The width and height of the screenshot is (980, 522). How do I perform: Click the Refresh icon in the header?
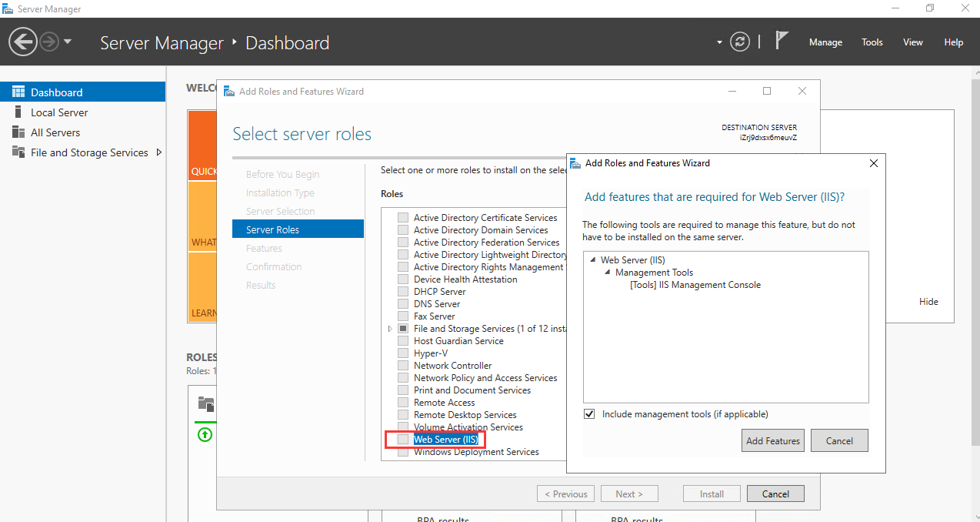[x=739, y=42]
